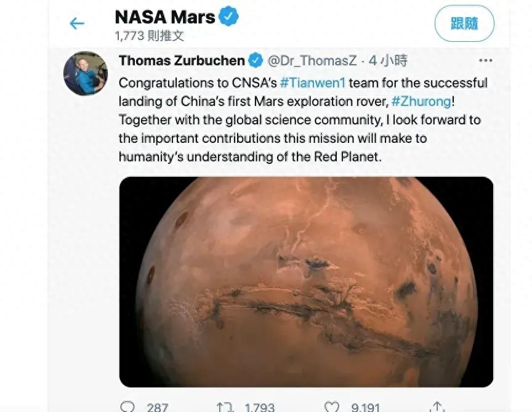Click the back arrow icon
The image size is (532, 412).
(77, 23)
